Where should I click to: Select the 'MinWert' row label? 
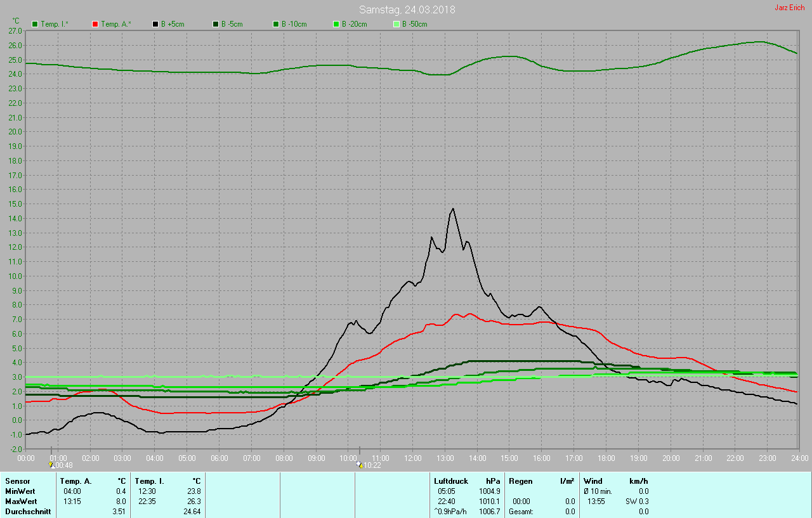pos(20,491)
